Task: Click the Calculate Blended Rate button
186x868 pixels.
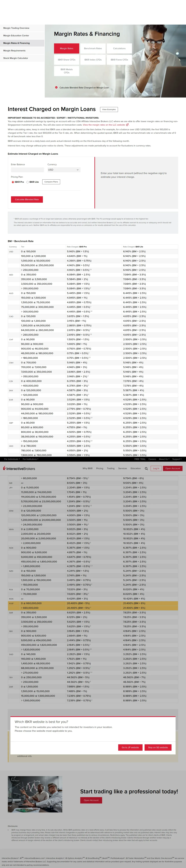Action: pyautogui.click(x=27, y=199)
